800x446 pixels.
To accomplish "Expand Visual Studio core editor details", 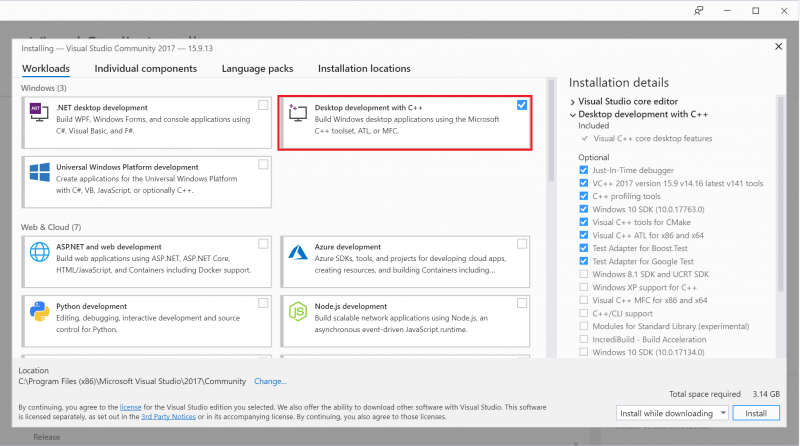I will click(x=572, y=102).
